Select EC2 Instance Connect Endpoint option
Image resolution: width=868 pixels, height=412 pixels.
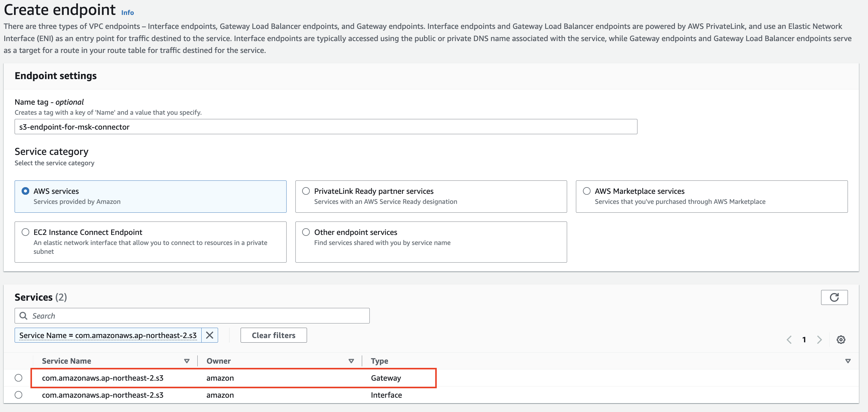pyautogui.click(x=26, y=232)
